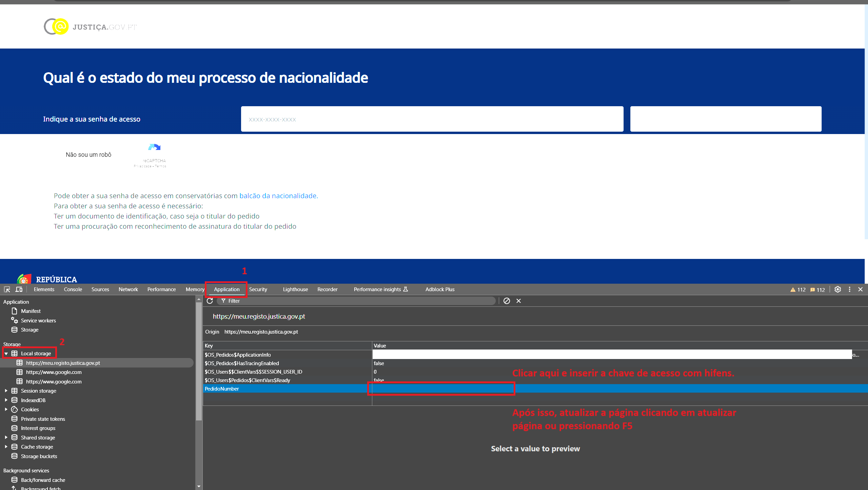868x490 pixels.
Task: Click the filter icon in Application panel
Action: [x=224, y=301]
